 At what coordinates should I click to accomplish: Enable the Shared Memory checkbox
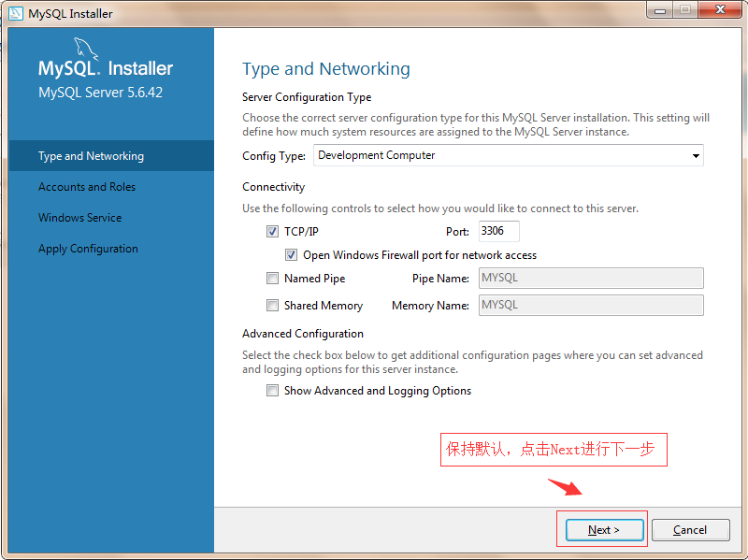(x=272, y=306)
